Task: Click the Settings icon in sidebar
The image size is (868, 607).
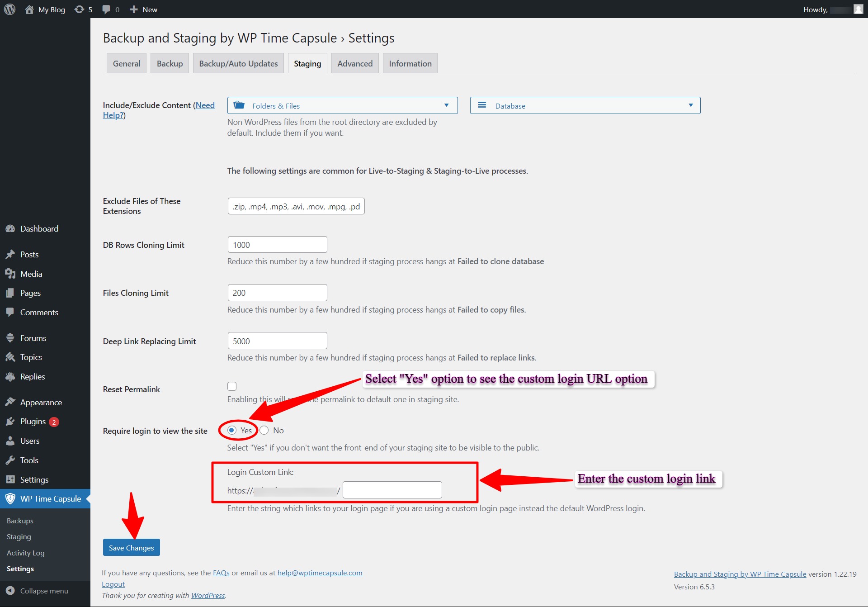Action: 10,480
